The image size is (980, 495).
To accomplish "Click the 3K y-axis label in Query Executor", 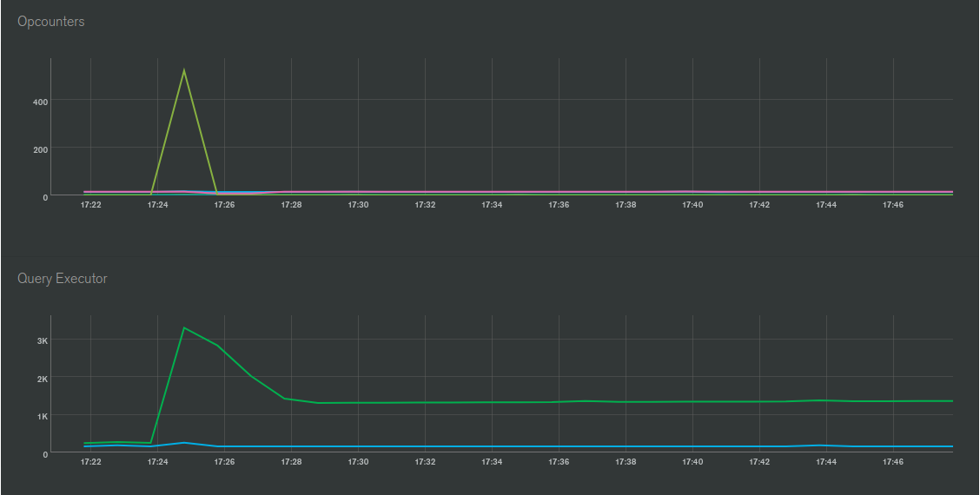I will pyautogui.click(x=42, y=340).
